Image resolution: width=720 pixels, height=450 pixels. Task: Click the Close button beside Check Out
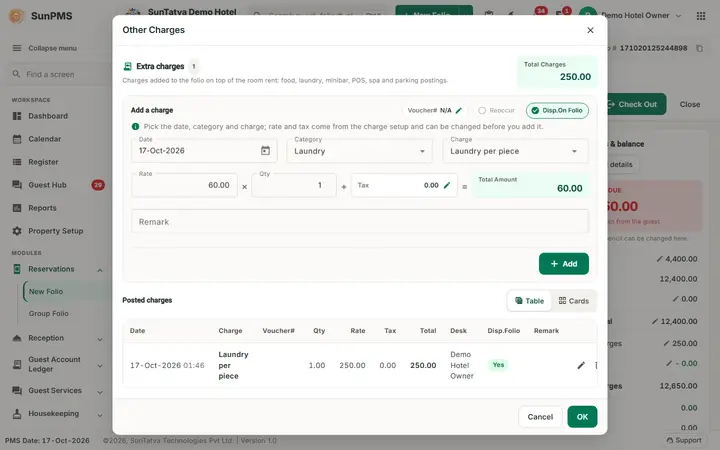click(x=690, y=104)
